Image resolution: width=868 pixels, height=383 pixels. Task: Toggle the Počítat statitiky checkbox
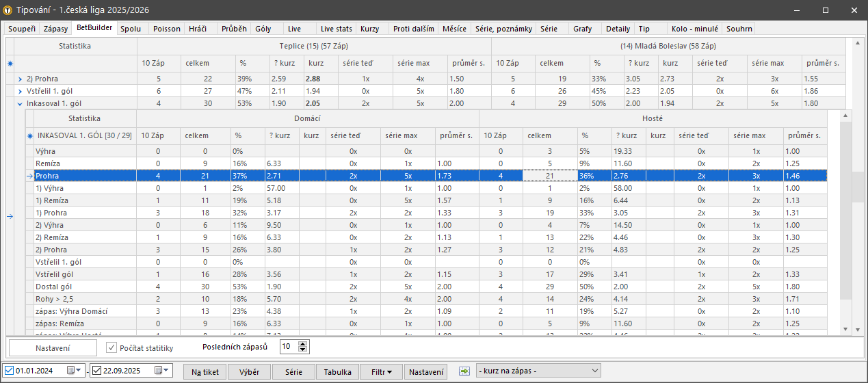[112, 347]
